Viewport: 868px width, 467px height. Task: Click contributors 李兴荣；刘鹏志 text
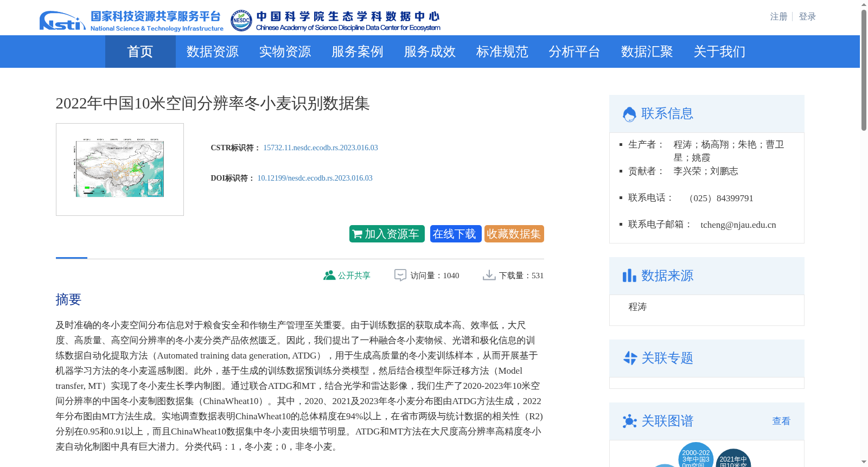pos(706,171)
